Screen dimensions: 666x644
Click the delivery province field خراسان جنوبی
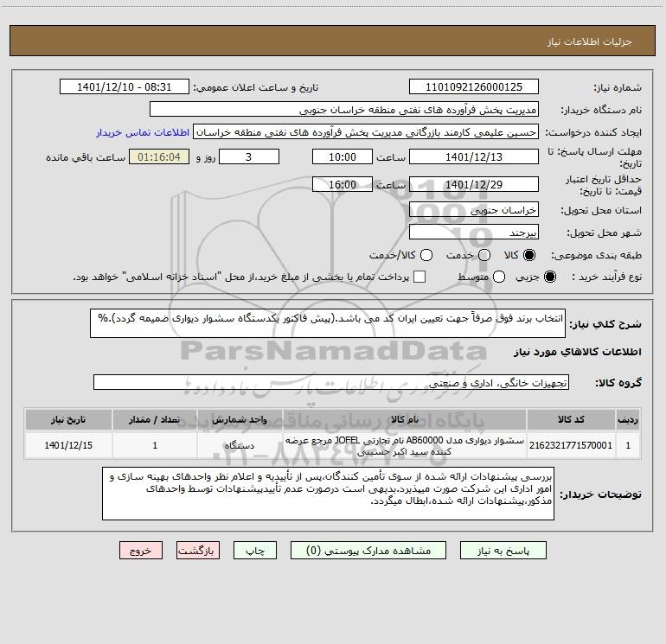[474, 210]
